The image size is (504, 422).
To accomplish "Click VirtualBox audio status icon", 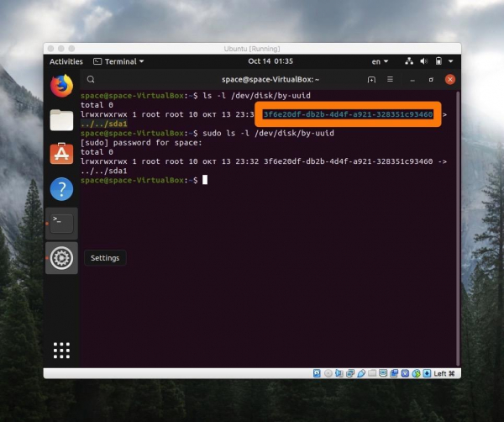I will 339,373.
